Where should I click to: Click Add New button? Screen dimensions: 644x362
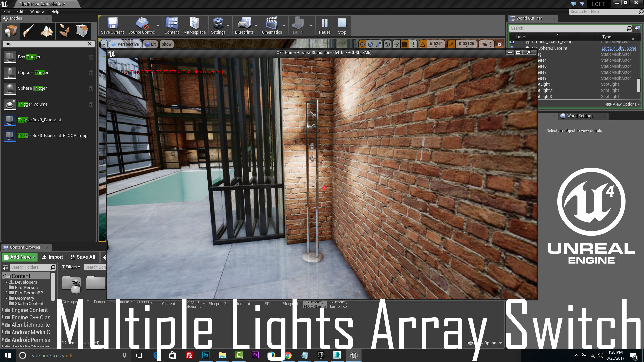[19, 257]
